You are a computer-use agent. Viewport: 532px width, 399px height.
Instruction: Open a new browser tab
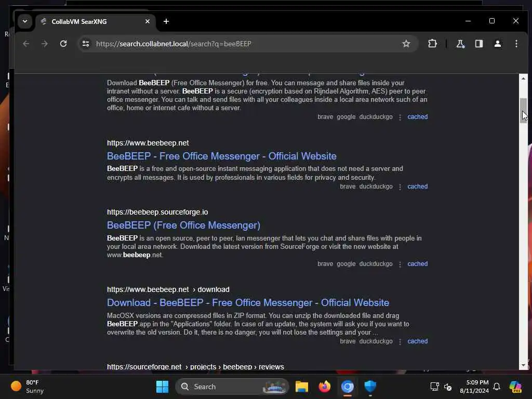point(166,21)
